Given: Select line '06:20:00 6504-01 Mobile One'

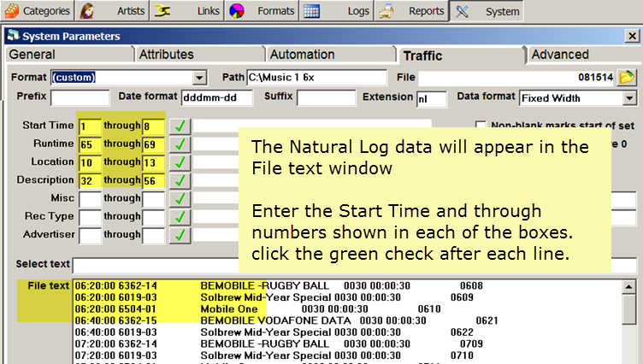Looking at the screenshot, I should click(x=257, y=308).
